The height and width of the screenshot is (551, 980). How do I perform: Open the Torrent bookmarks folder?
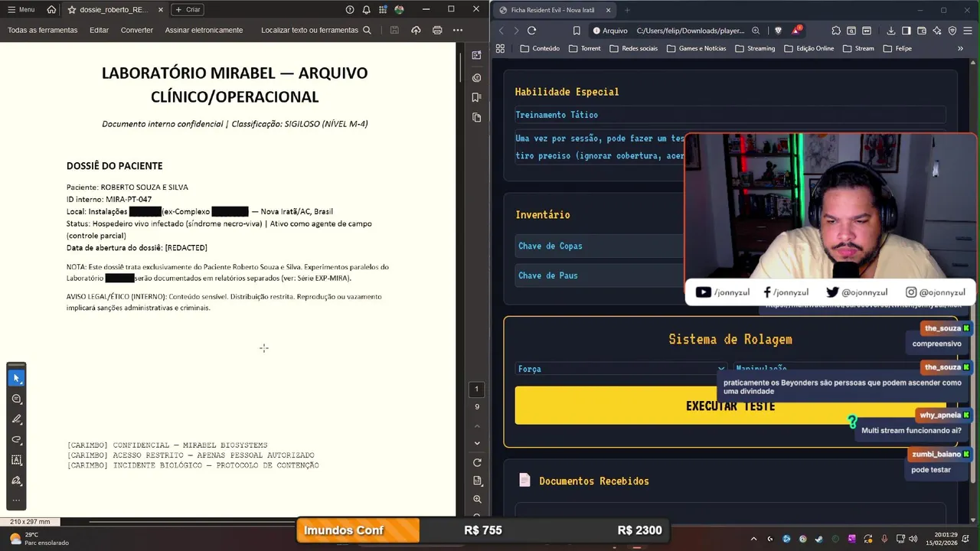(x=585, y=48)
